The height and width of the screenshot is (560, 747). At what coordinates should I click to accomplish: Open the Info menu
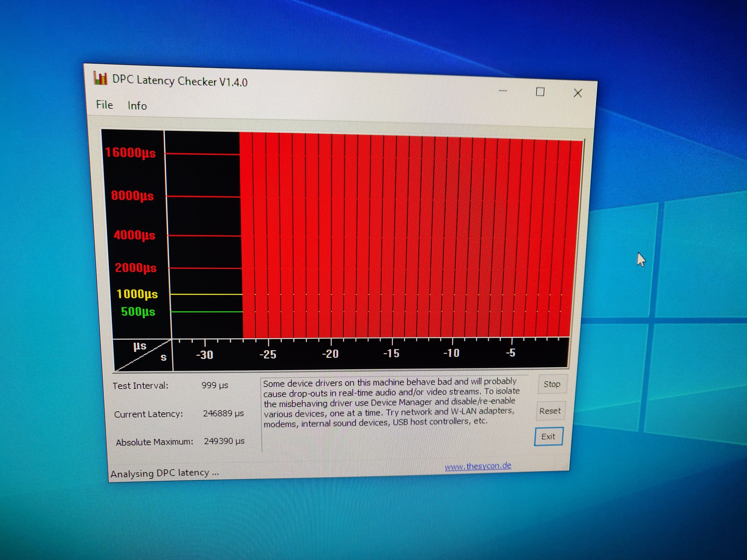137,106
